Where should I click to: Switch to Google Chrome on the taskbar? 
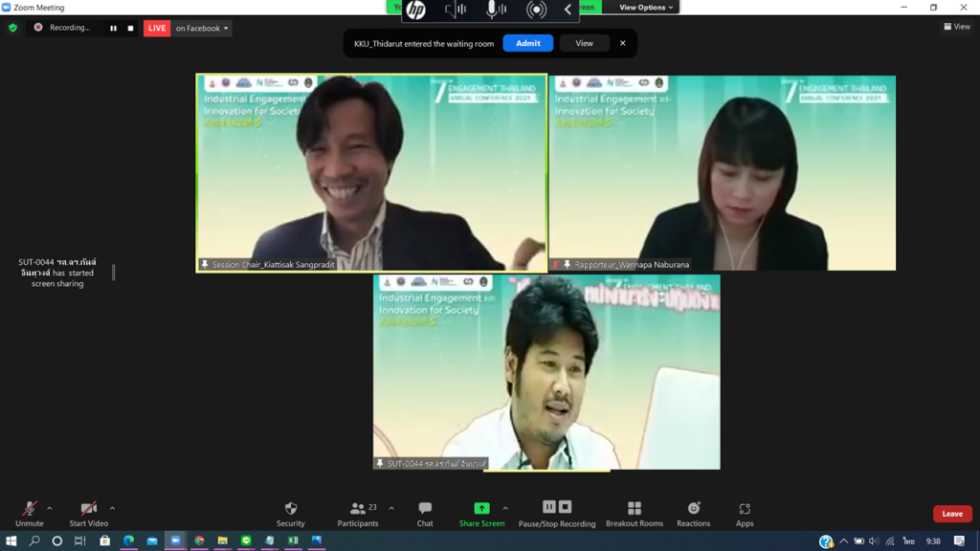[x=199, y=540]
